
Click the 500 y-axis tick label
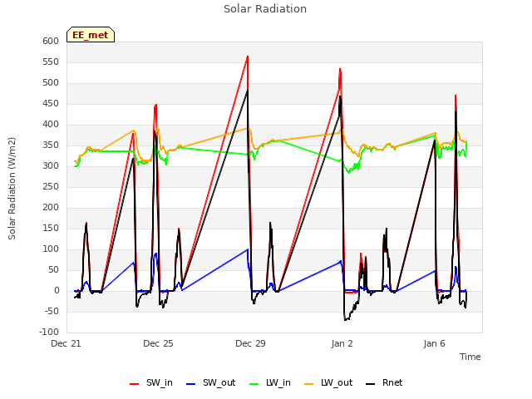pyautogui.click(x=51, y=83)
